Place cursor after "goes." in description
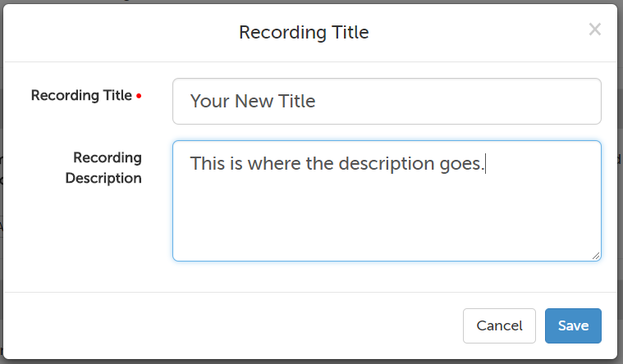 pyautogui.click(x=486, y=164)
